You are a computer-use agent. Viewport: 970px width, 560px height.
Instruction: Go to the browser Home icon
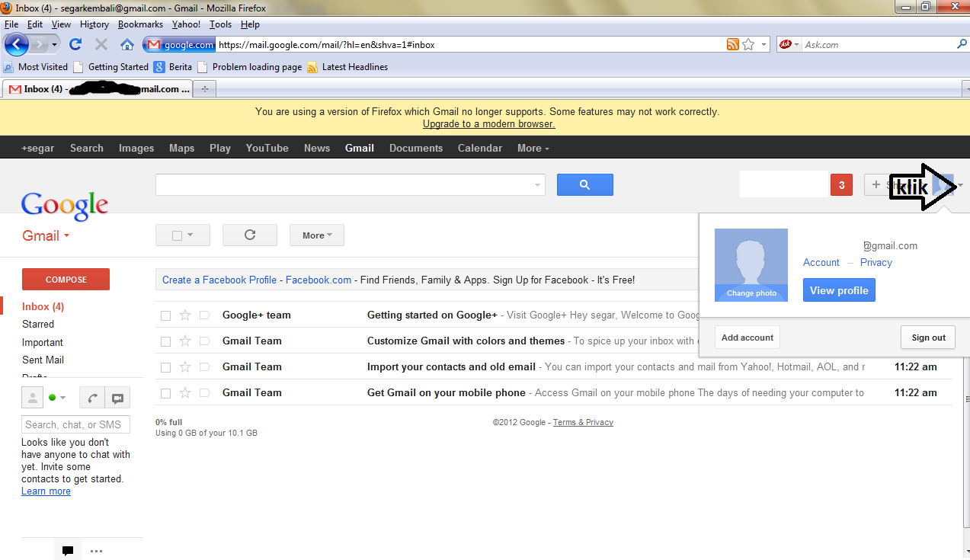tap(127, 44)
